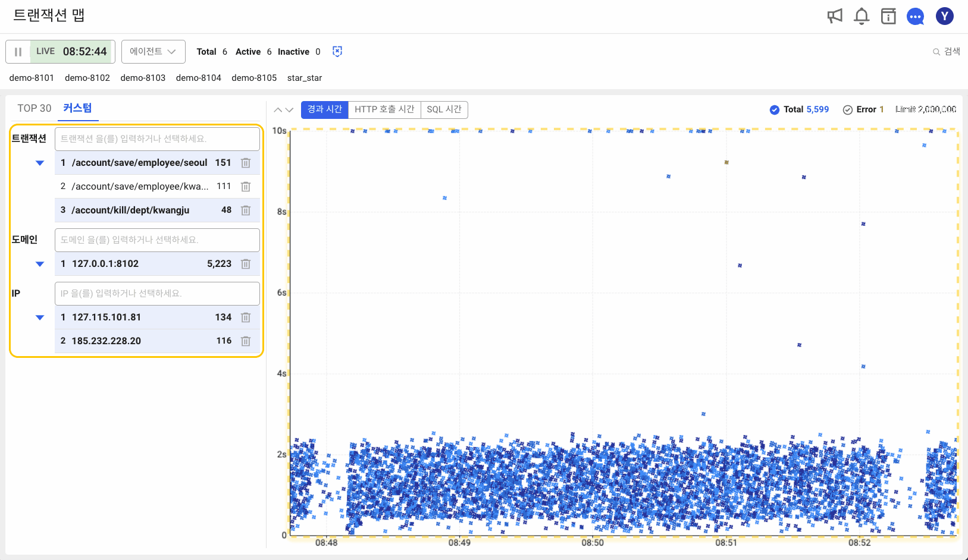Delete the 127.0.0.1:8102 domain entry
The height and width of the screenshot is (560, 968).
pyautogui.click(x=246, y=264)
